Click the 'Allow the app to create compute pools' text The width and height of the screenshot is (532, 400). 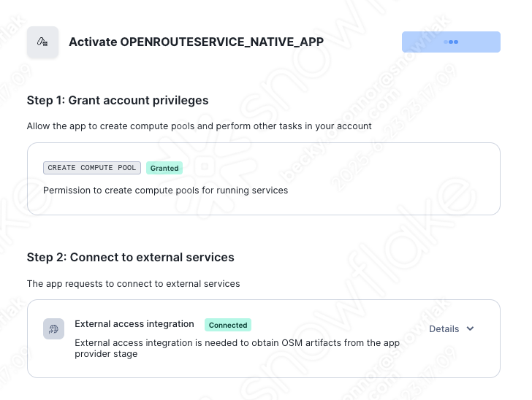199,126
